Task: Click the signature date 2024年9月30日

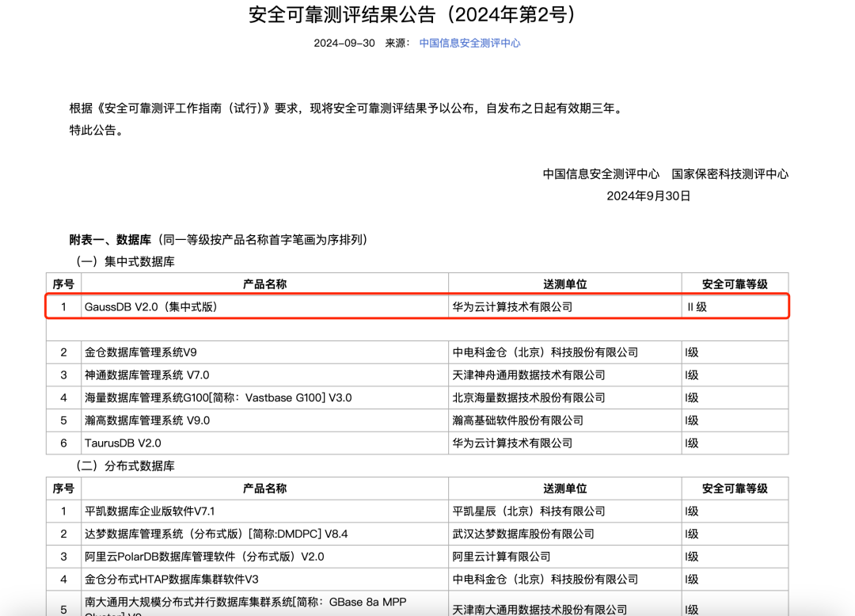Action: (x=648, y=196)
